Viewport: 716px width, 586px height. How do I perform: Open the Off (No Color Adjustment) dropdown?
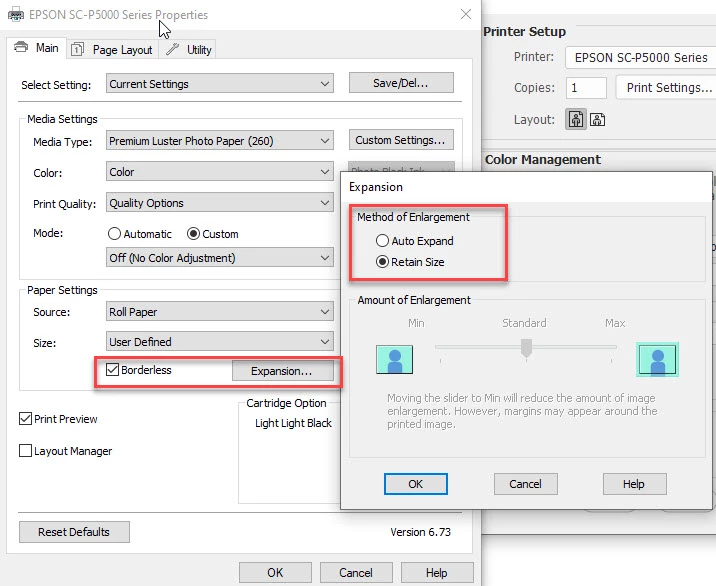220,258
